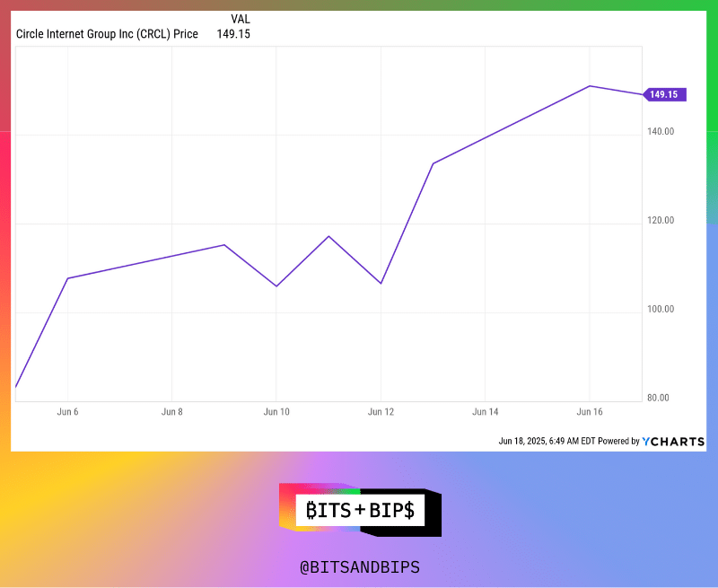Viewport: 718px width, 588px height.
Task: Click the "Jun 18, 2025, 6:49 AM EDT" timestamp
Action: [547, 442]
